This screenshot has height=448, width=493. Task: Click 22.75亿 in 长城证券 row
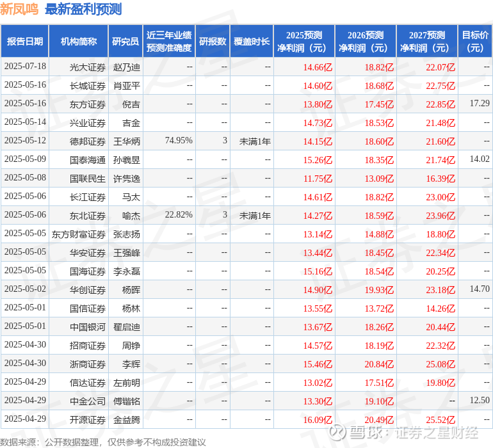pyautogui.click(x=440, y=86)
